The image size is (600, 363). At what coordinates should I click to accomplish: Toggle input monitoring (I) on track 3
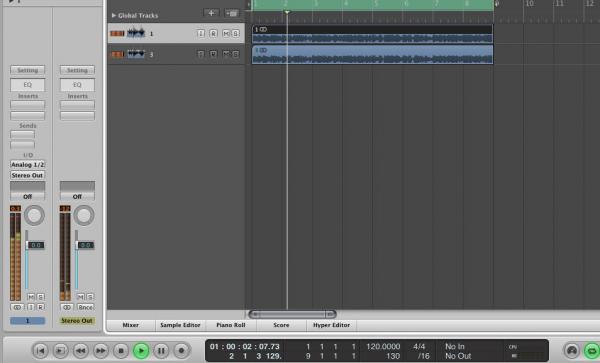pos(201,54)
